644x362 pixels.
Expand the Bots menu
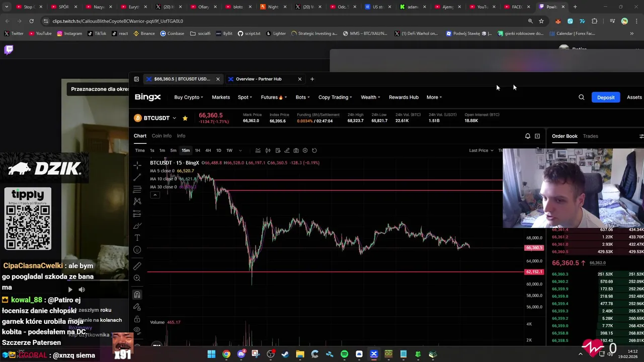[x=302, y=97]
